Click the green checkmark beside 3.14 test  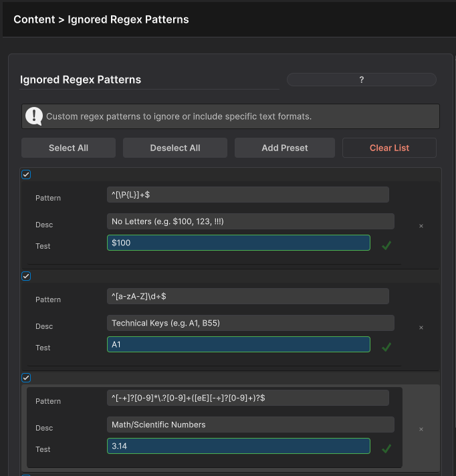click(386, 449)
